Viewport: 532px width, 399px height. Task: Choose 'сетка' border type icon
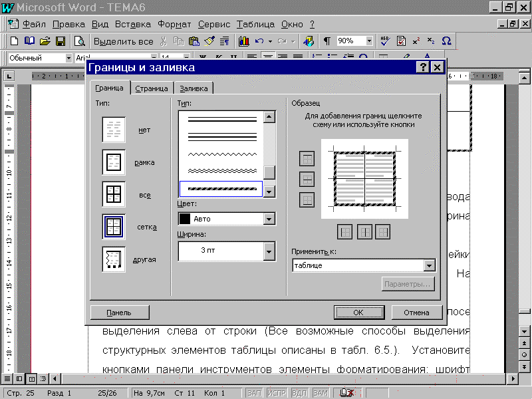point(114,227)
